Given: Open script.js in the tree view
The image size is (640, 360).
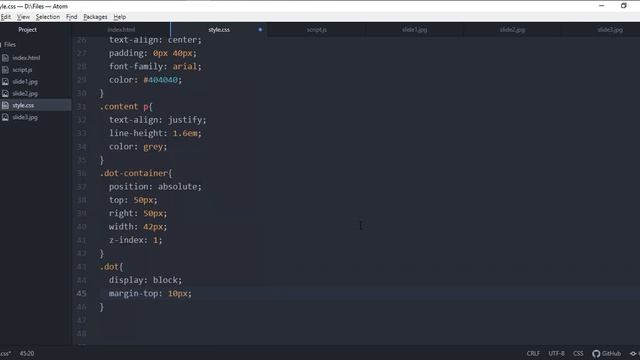Looking at the screenshot, I should tap(22, 70).
